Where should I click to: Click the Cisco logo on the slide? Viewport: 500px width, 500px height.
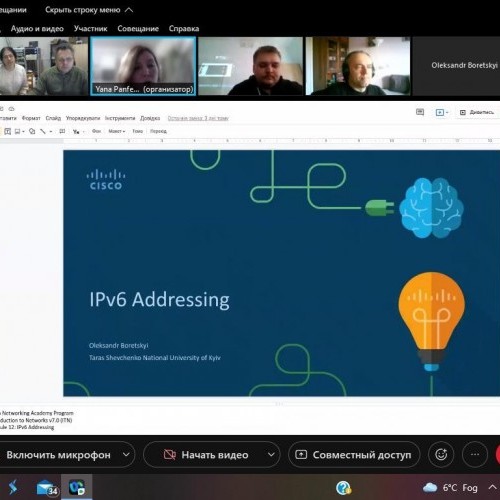coord(106,180)
